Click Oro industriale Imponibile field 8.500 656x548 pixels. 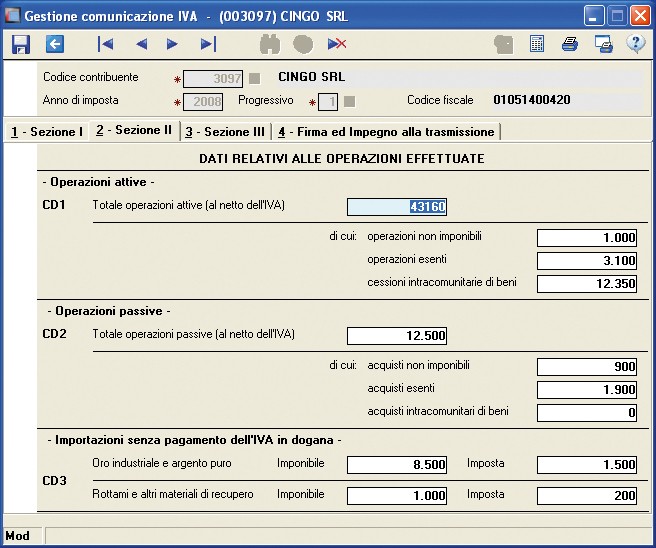[x=397, y=465]
